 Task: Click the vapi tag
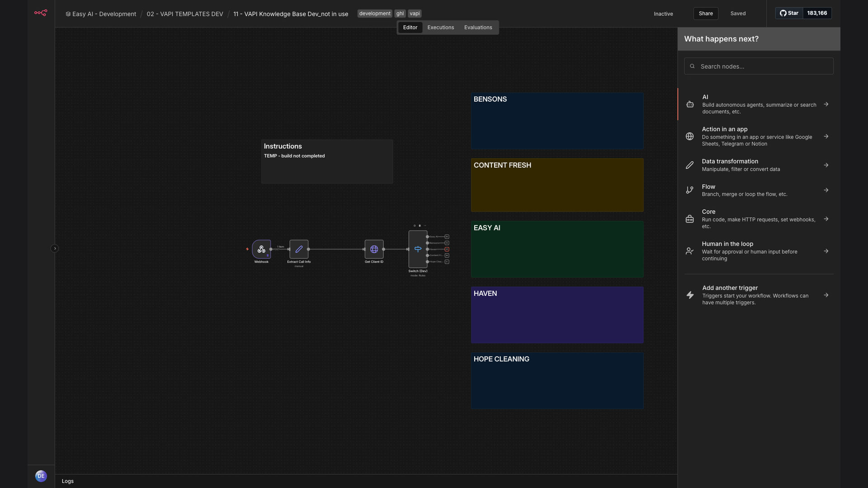point(415,14)
